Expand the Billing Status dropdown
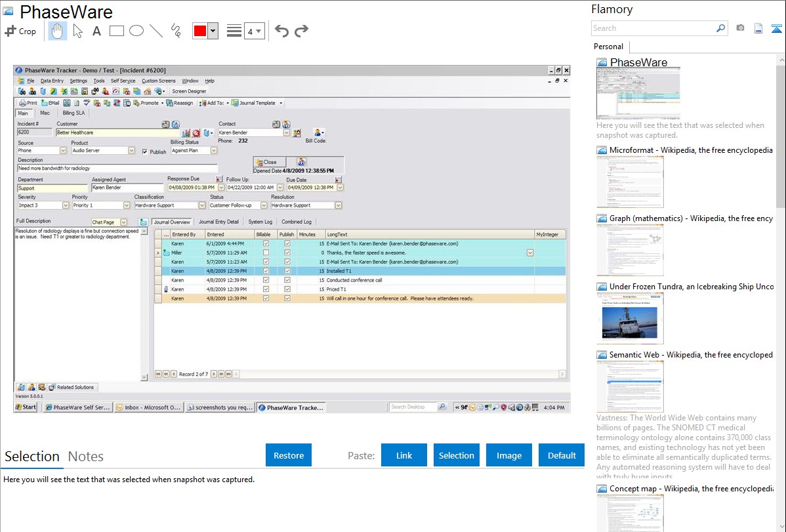This screenshot has width=786, height=532. coord(213,150)
